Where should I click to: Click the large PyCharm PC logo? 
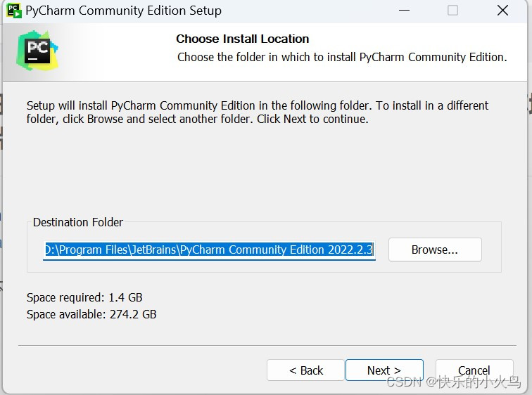point(37,51)
